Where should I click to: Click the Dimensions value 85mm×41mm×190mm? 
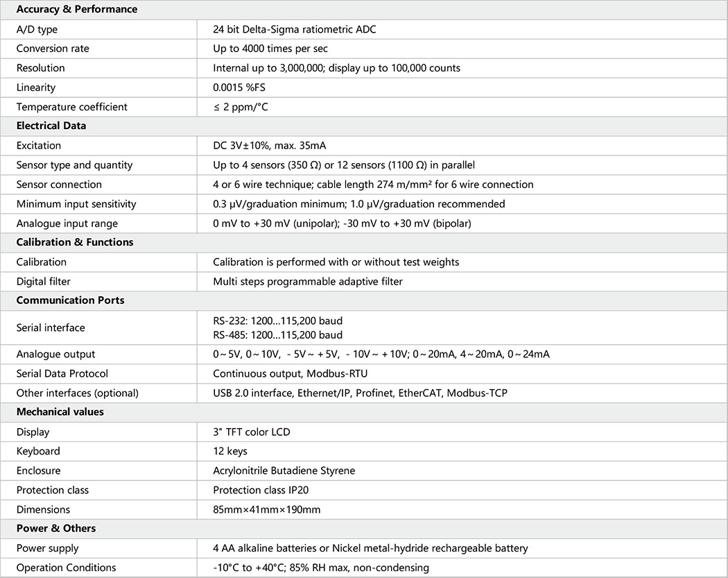267,509
